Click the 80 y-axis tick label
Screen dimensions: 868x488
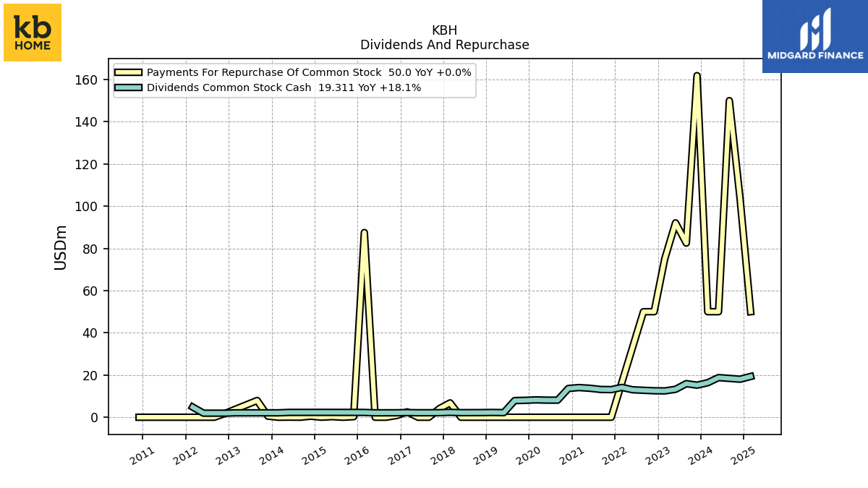91,249
